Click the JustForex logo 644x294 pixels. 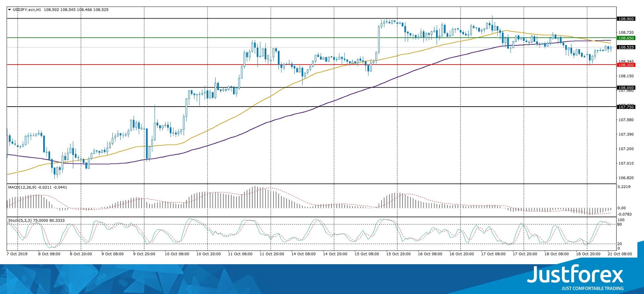click(x=575, y=274)
